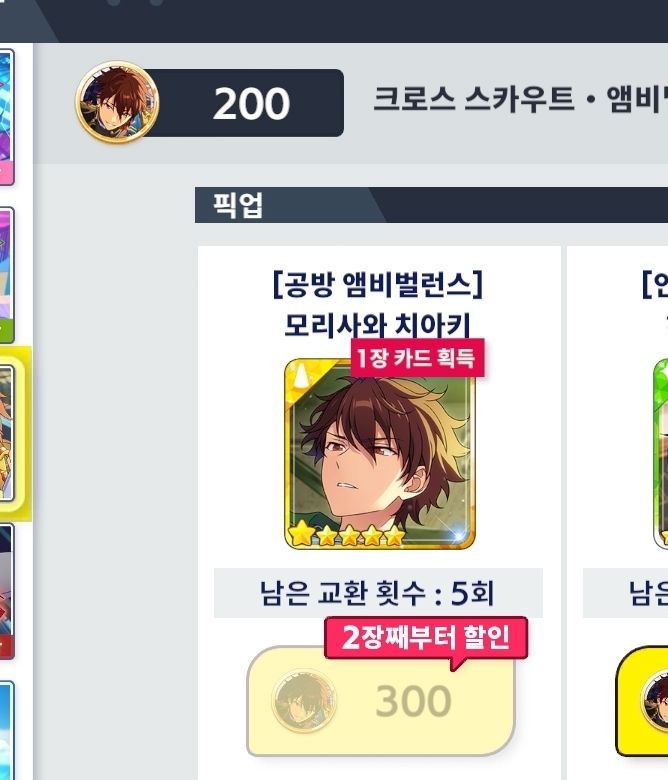Image resolution: width=668 pixels, height=780 pixels.
Task: Click the [공방 앰비벌런스] card title text
Action: click(378, 285)
